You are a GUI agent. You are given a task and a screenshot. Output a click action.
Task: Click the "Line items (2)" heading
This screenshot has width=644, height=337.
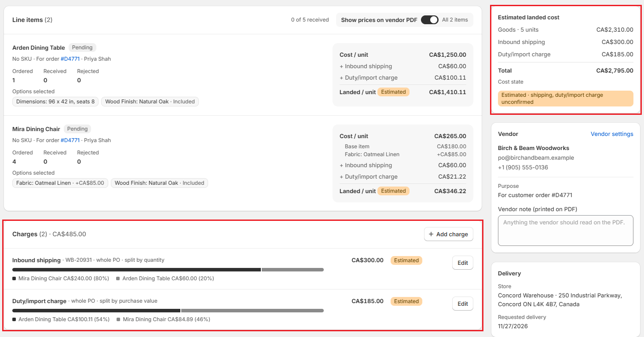[32, 20]
